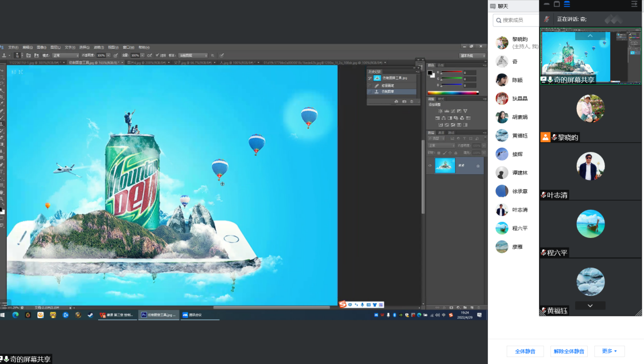This screenshot has width=644, height=364.
Task: Click the 搜索成员 search members field
Action: (516, 20)
